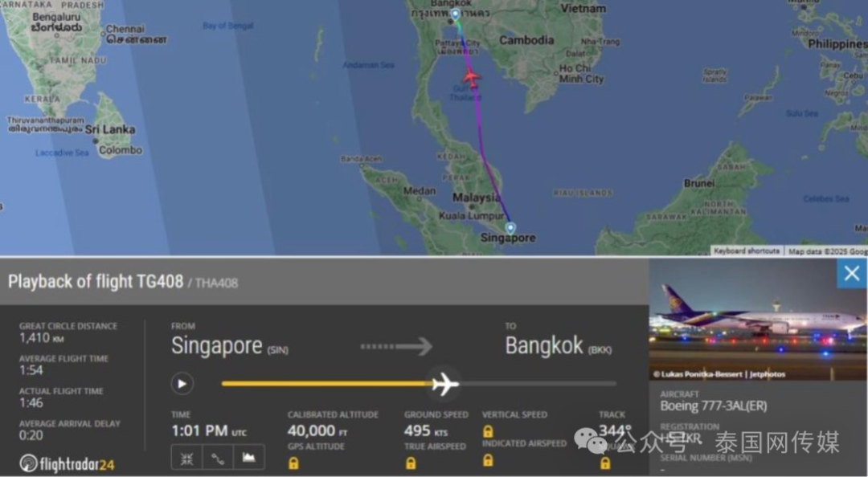
Task: Select the Bangkok destination map marker
Action: [455, 14]
